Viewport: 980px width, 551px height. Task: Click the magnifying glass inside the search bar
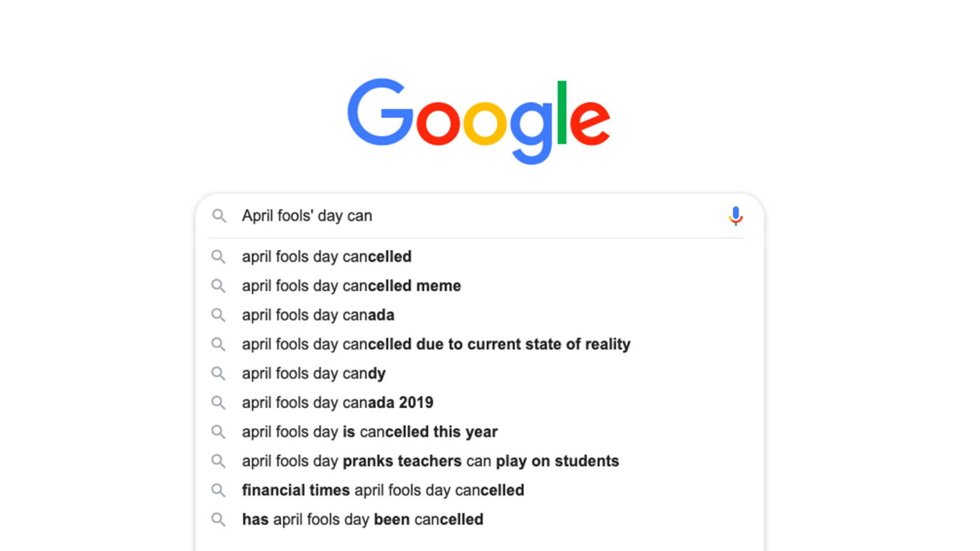pos(219,216)
